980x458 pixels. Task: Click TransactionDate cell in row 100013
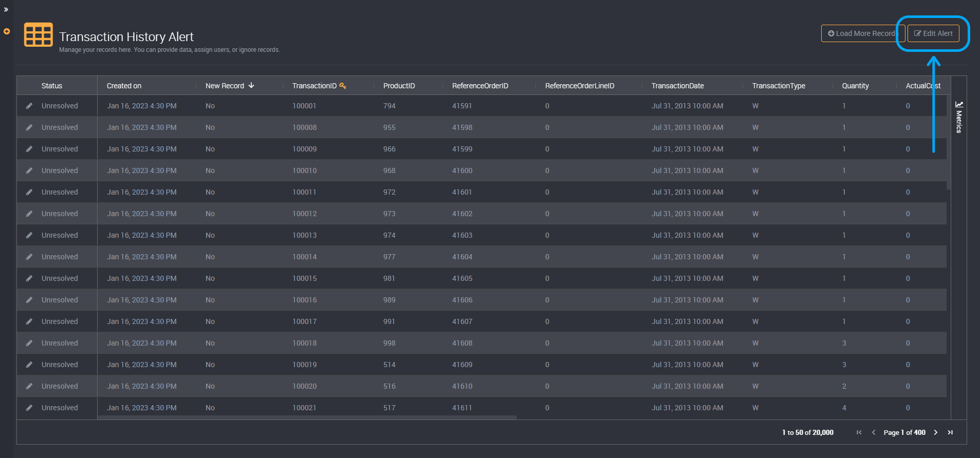[687, 235]
